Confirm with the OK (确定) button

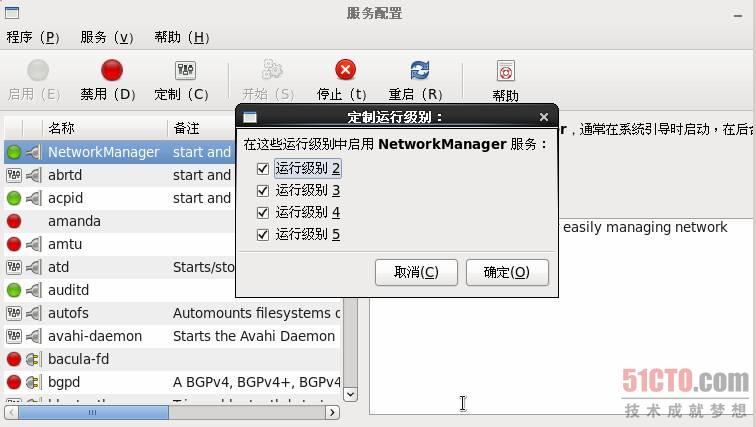507,272
